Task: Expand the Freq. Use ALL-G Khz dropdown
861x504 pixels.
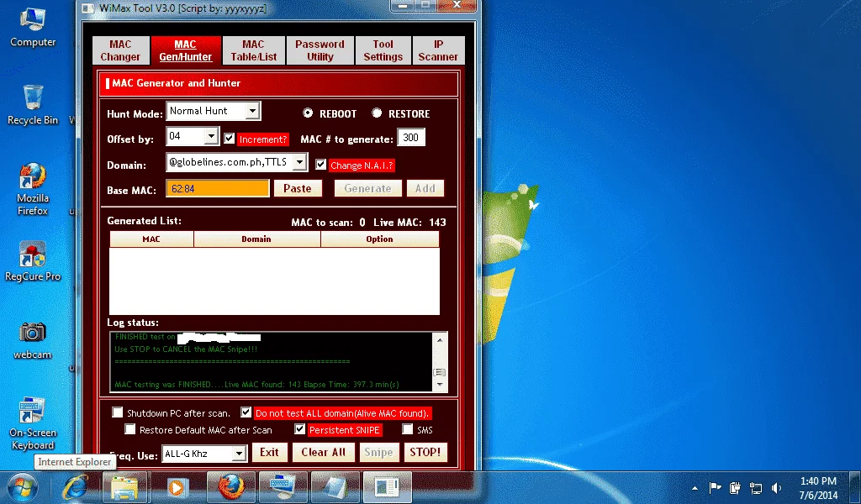Action: (x=239, y=454)
